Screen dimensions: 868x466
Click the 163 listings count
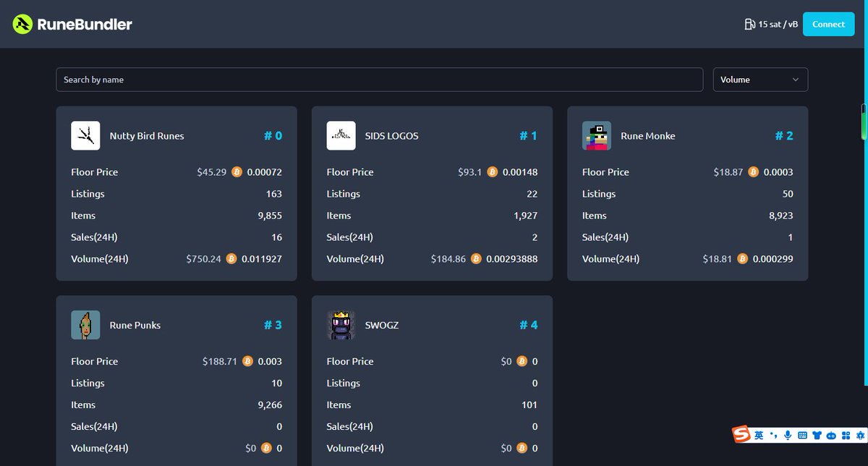coord(274,194)
